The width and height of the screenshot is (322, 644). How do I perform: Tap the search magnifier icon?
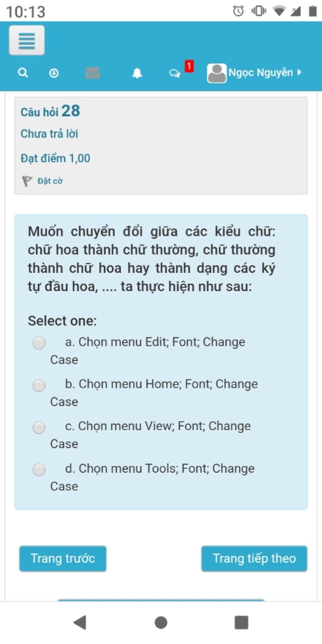click(x=23, y=73)
